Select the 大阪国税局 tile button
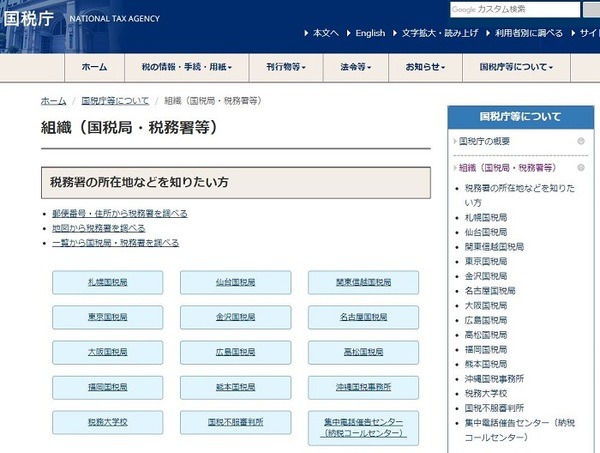 pos(108,352)
